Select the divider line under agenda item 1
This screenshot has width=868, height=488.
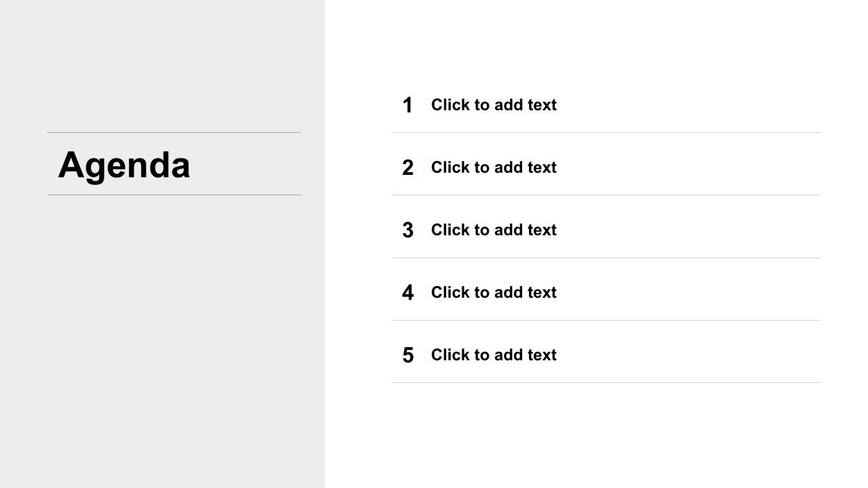click(606, 132)
